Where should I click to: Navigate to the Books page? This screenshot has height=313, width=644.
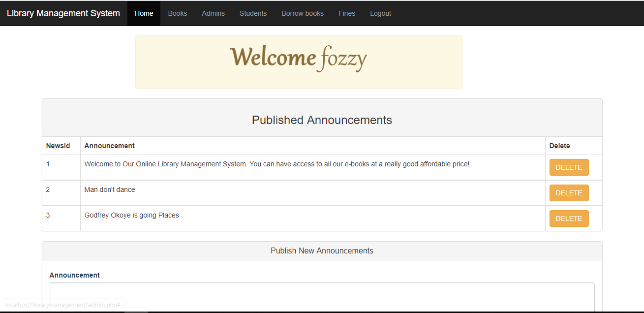pos(177,13)
